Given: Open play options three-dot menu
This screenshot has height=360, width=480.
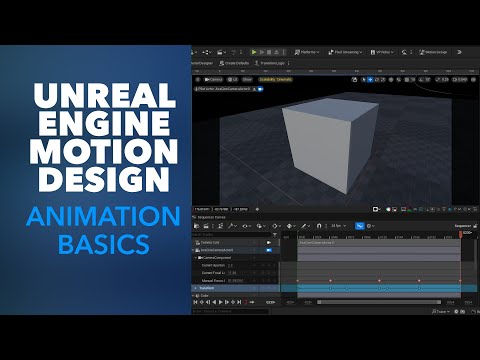Looking at the screenshot, I should (x=284, y=52).
